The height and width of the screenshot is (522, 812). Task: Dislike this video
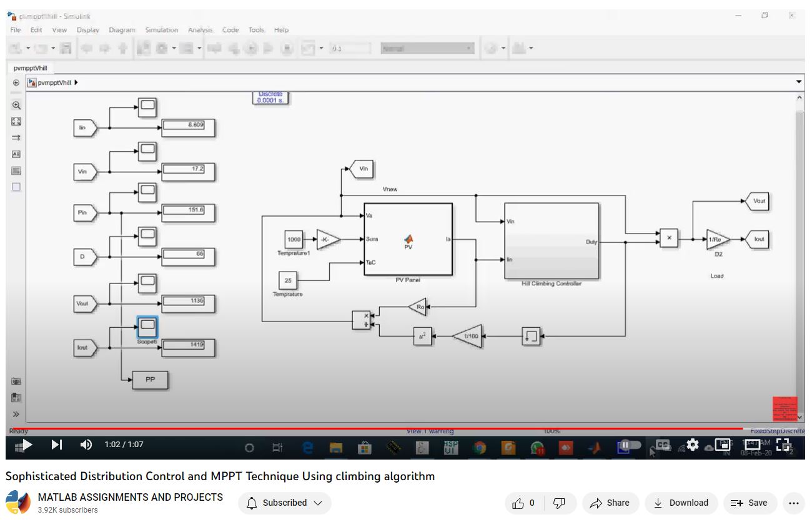click(x=560, y=503)
